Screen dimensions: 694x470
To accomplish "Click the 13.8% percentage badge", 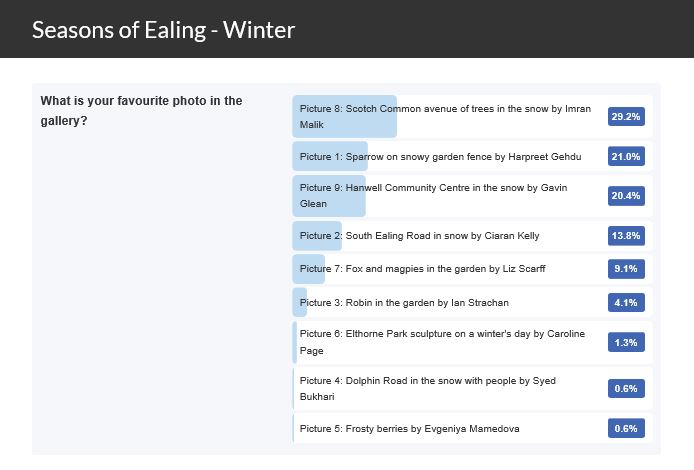I will coord(626,235).
